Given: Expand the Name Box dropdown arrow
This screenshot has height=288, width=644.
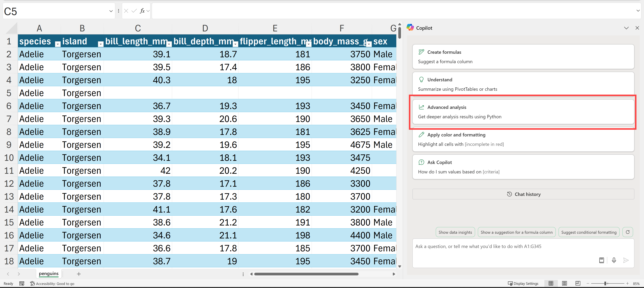Looking at the screenshot, I should point(111,11).
